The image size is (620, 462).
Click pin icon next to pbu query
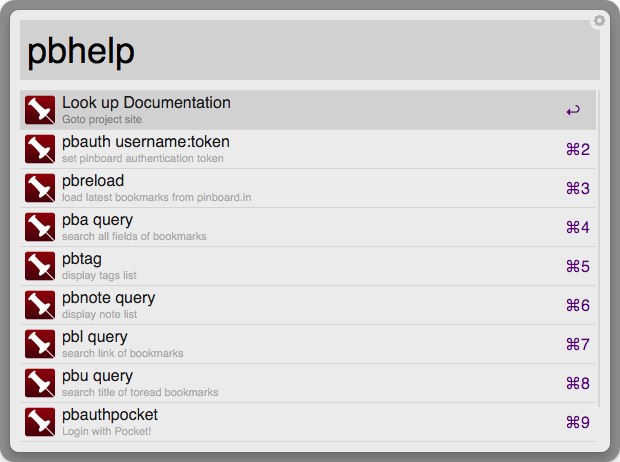tap(40, 383)
